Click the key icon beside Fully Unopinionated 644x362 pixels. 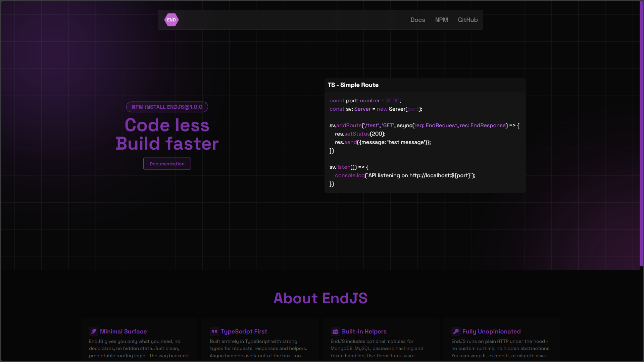coord(456,331)
